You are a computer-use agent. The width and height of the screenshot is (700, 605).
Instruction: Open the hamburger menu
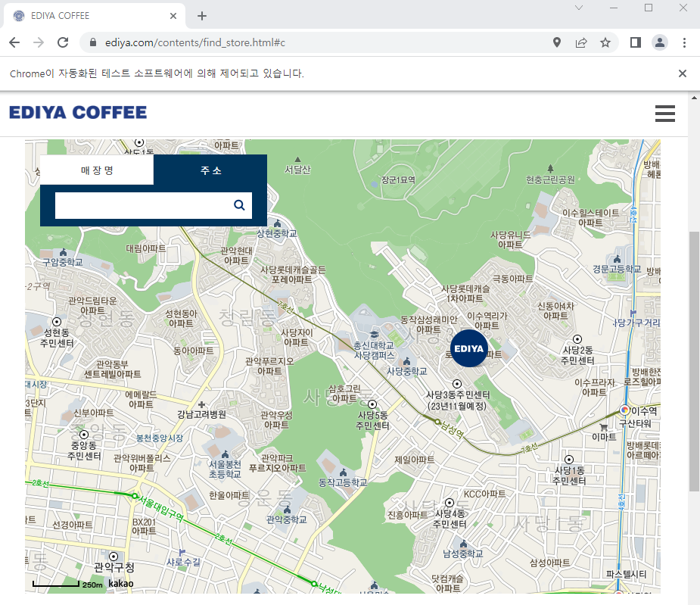coord(664,113)
